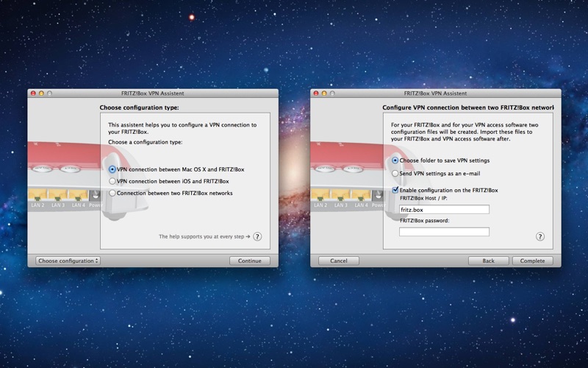Select Choose folder to save VPN settings
The width and height of the screenshot is (588, 368).
pos(395,160)
